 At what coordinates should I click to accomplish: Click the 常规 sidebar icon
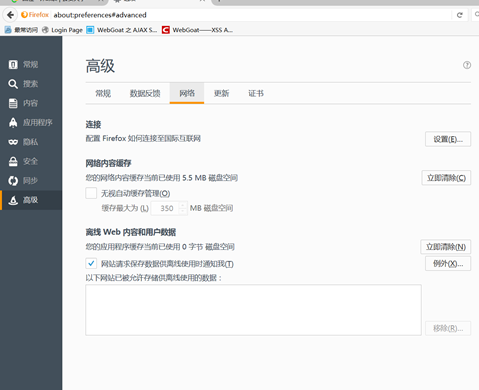13,65
